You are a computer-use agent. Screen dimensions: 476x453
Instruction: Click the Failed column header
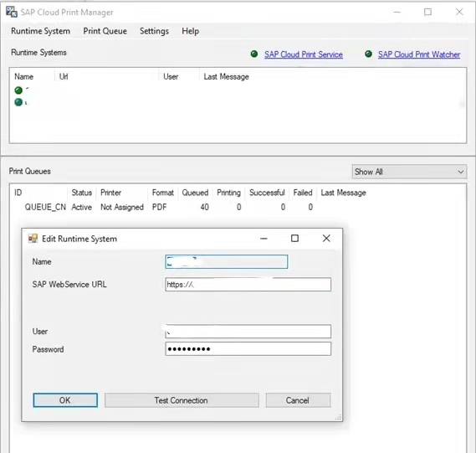click(x=303, y=193)
